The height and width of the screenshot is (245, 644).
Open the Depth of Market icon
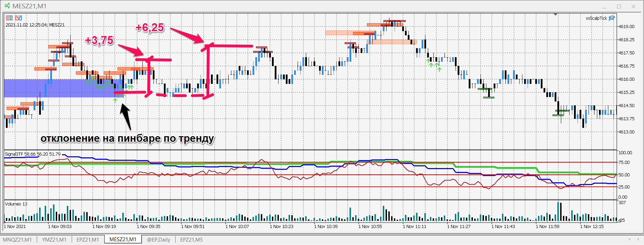pyautogui.click(x=18, y=18)
